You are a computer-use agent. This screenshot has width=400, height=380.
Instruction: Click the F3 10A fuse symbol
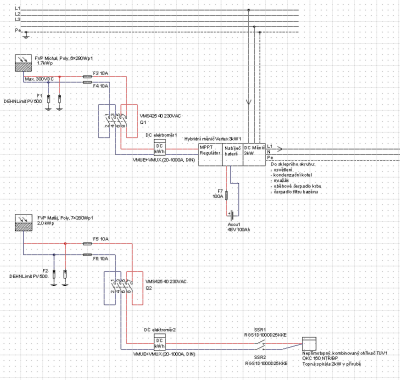87,77
